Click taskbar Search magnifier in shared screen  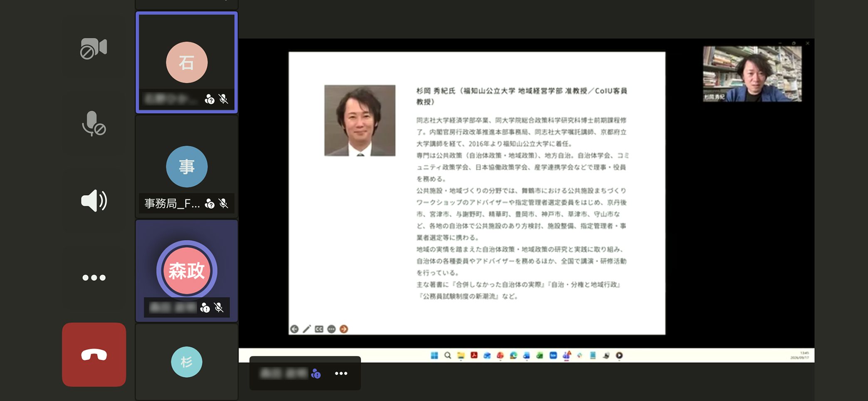448,355
